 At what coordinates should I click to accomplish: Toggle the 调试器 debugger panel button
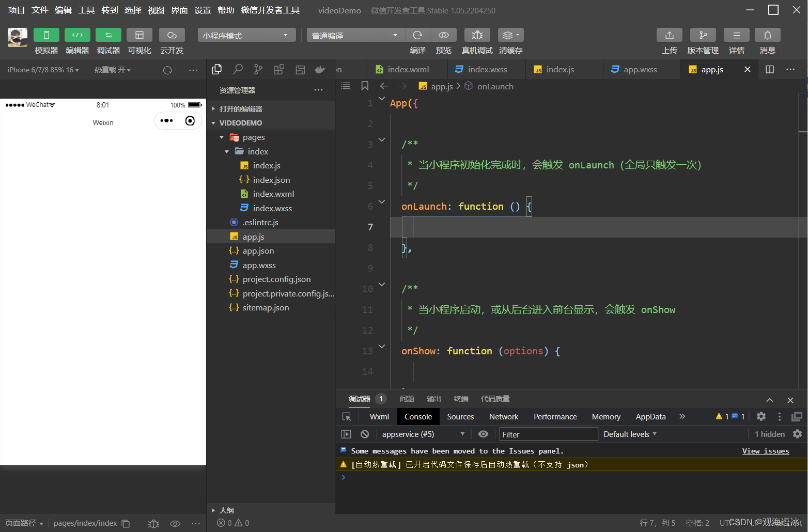click(x=108, y=35)
